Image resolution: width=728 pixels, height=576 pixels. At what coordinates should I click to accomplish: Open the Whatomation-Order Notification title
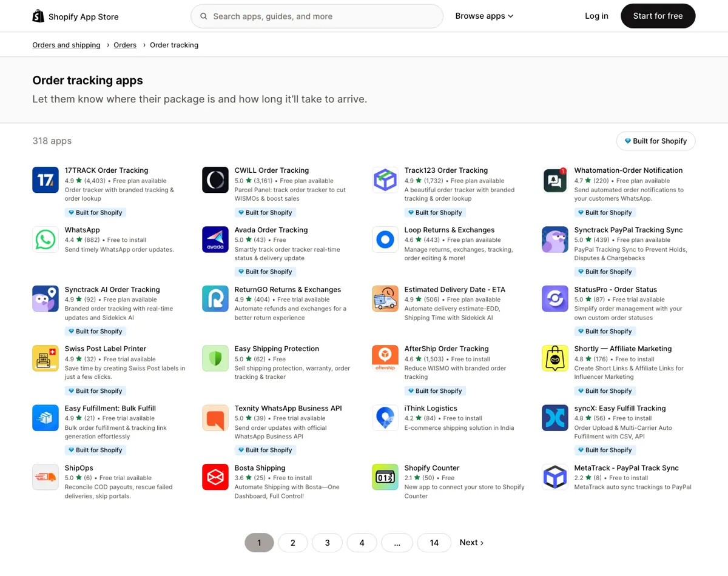(x=629, y=170)
